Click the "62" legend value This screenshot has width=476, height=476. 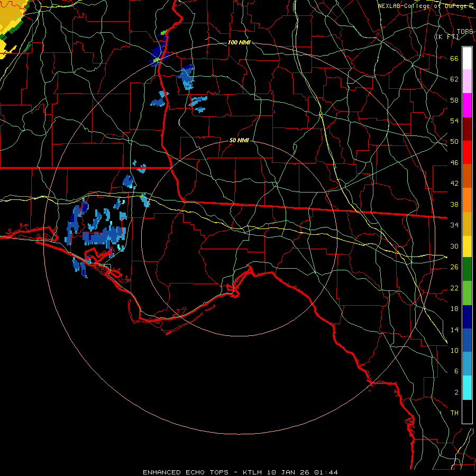pyautogui.click(x=454, y=79)
